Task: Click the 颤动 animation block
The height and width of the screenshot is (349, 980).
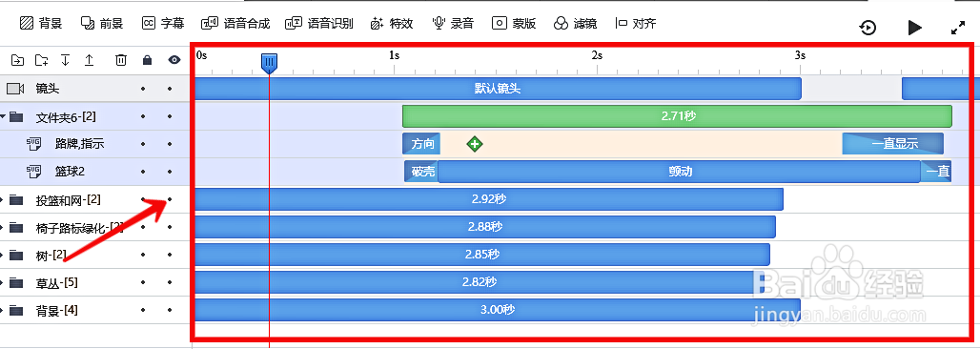Action: pyautogui.click(x=680, y=172)
